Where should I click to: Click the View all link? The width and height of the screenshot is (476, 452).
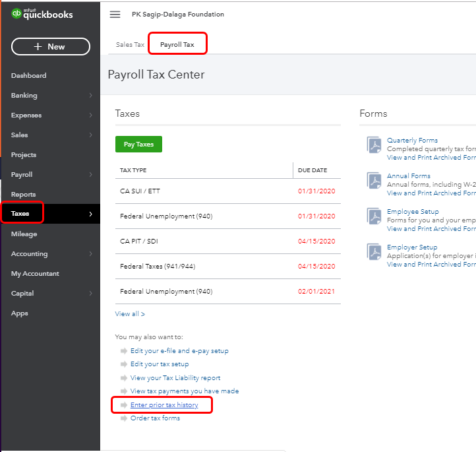pyautogui.click(x=130, y=314)
